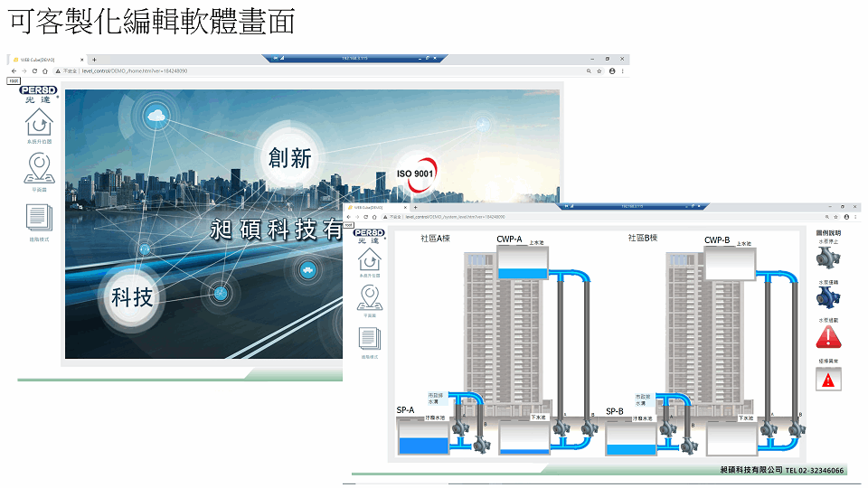Click the back browser address bar URL

(136, 70)
